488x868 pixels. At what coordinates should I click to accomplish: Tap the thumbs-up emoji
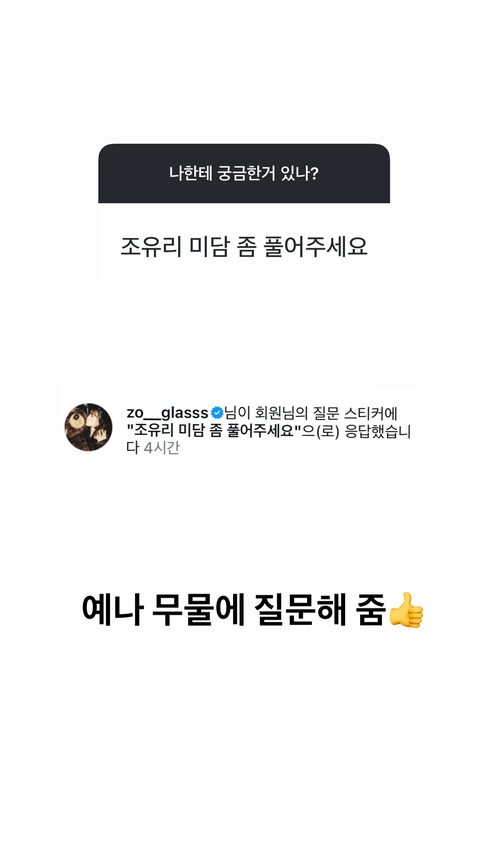[x=406, y=610]
